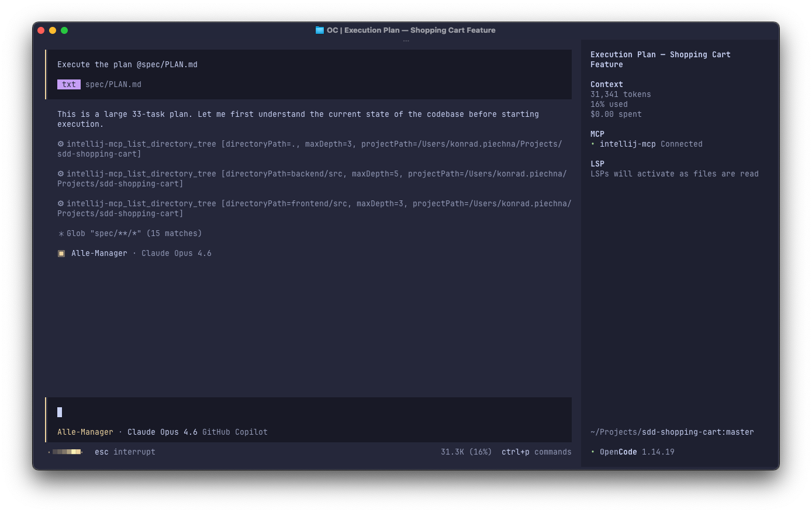
Task: Click the OpenCode 1.14.19 version text
Action: [x=637, y=452]
